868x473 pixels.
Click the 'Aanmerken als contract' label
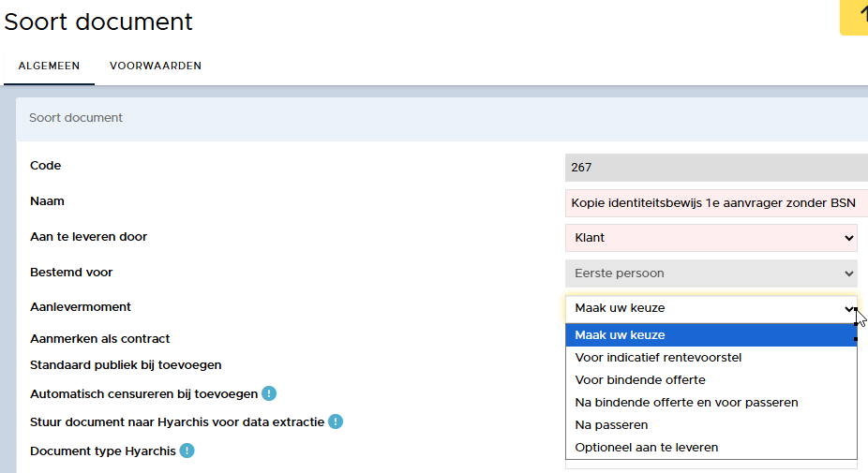point(100,338)
